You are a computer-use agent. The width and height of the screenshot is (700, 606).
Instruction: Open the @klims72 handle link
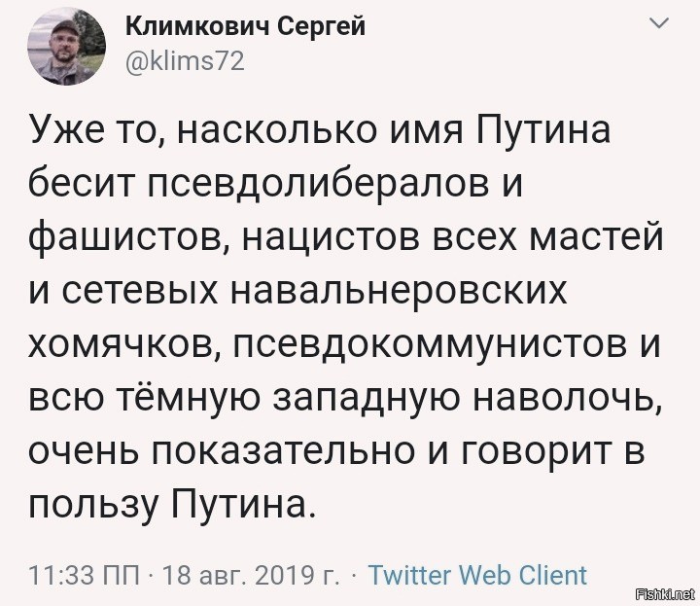pyautogui.click(x=185, y=61)
